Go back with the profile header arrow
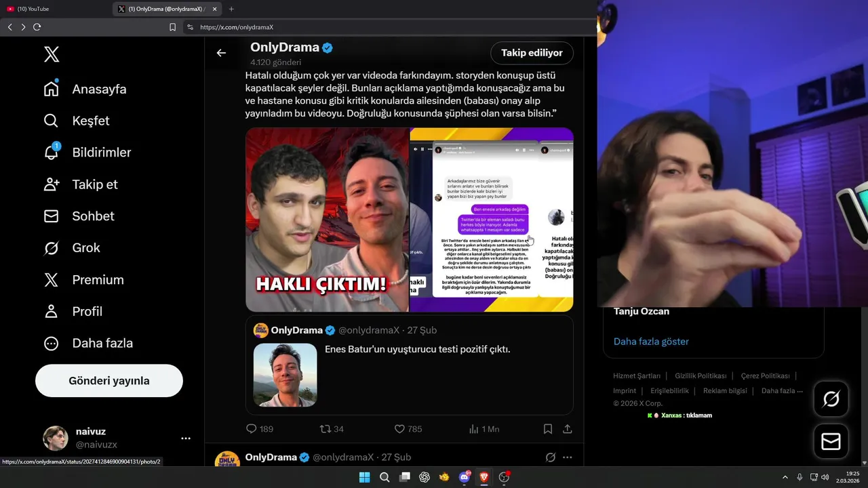 (221, 53)
